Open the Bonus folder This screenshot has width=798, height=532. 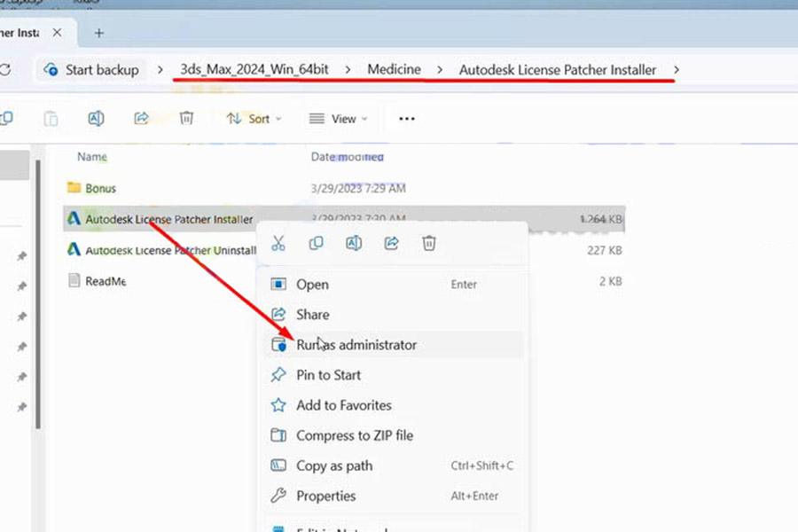[100, 188]
